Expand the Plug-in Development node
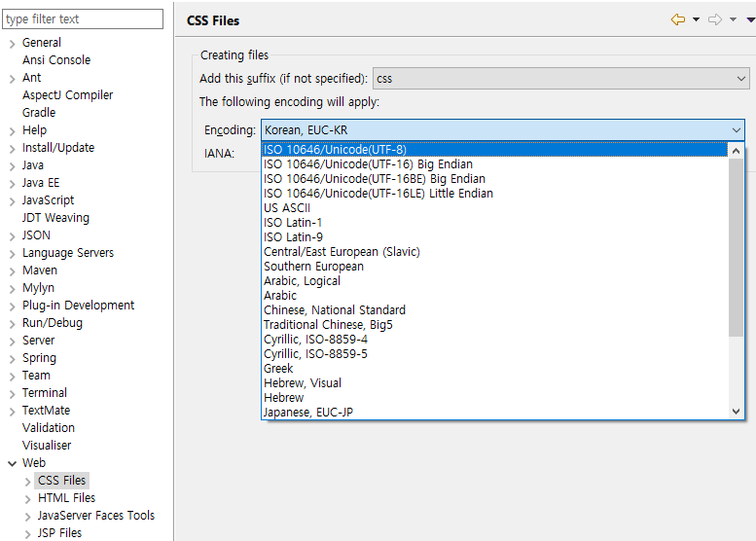 pyautogui.click(x=12, y=307)
